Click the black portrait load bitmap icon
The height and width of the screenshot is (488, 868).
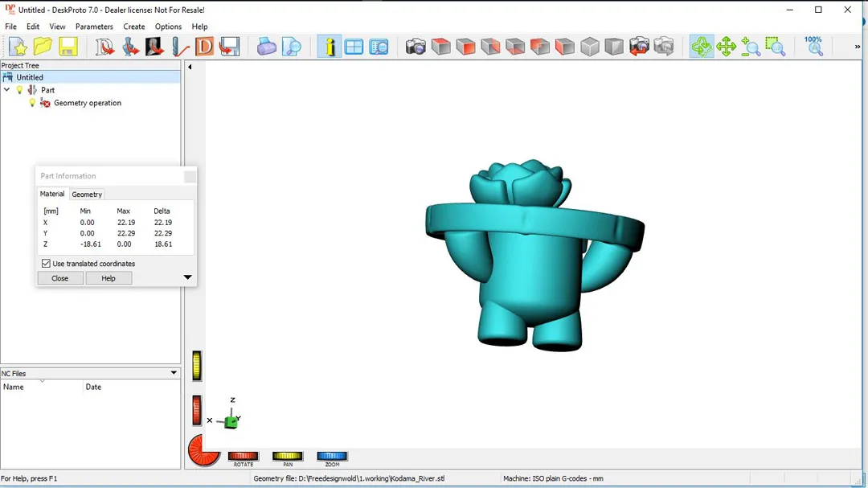coord(154,47)
